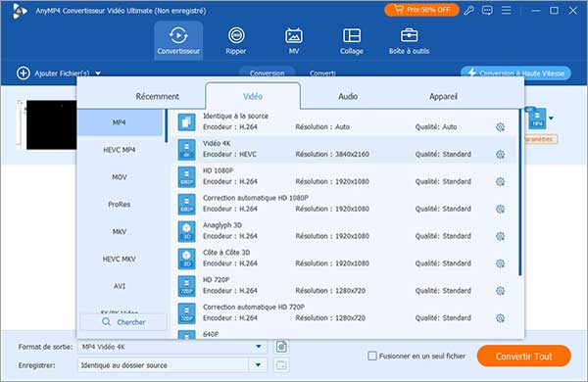Screen dimensions: 588x382
Task: Open the Collage module
Action: coord(352,40)
